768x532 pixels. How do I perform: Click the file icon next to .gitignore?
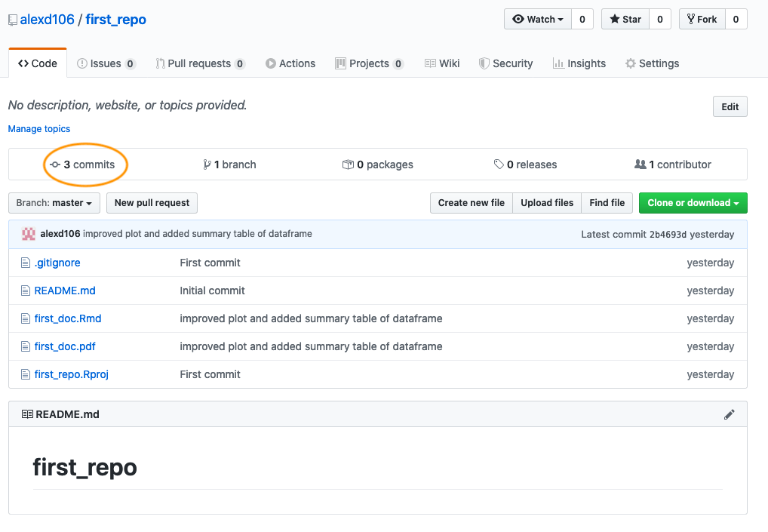26,263
